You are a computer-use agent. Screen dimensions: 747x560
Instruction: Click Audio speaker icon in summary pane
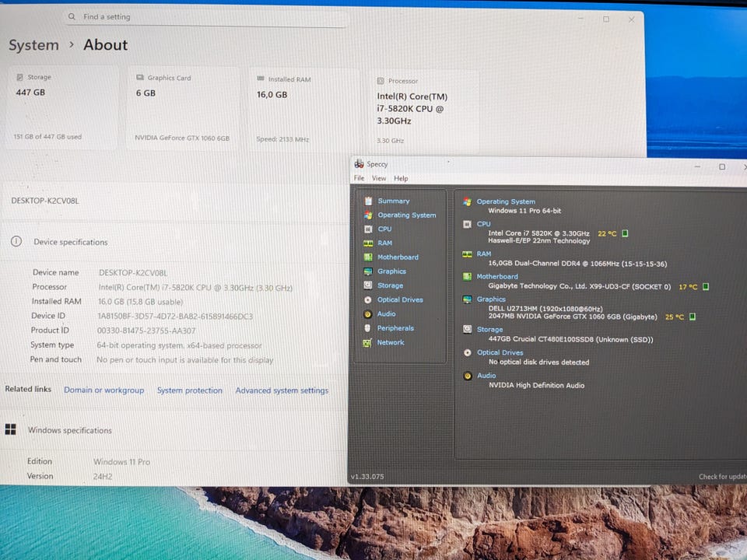pos(468,376)
